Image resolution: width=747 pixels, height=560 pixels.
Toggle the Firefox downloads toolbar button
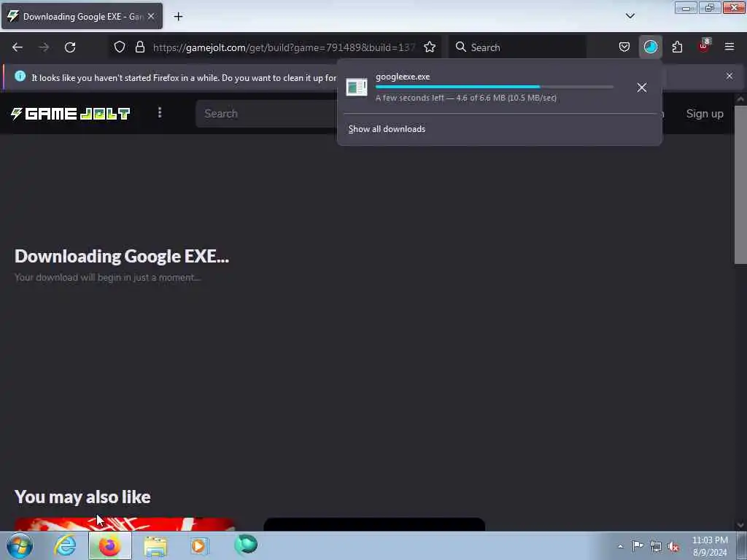(x=650, y=47)
